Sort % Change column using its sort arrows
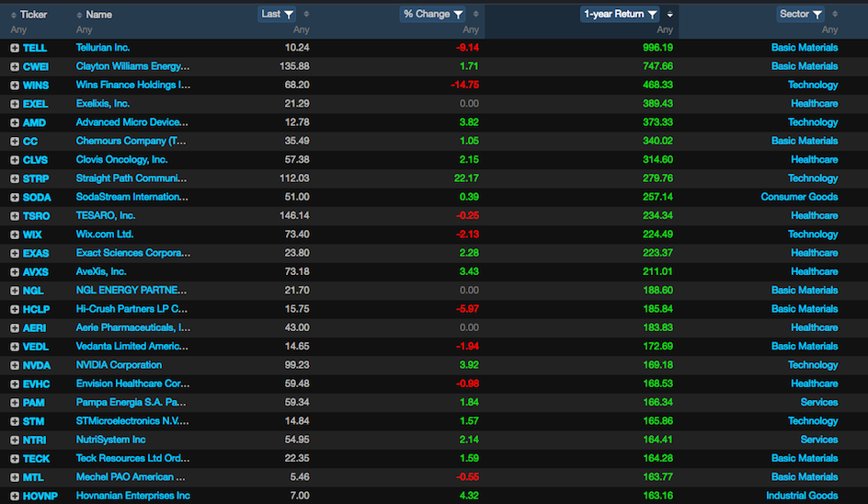This screenshot has height=504, width=868. [475, 15]
